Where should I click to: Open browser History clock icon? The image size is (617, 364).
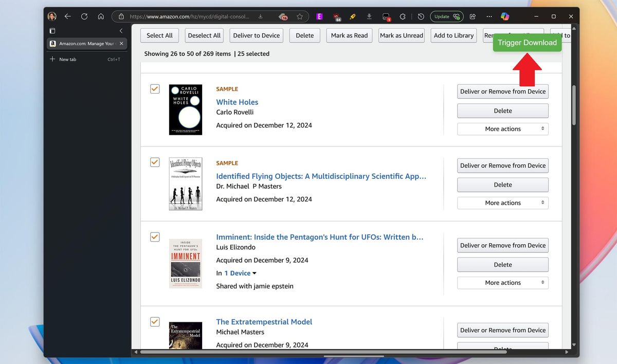point(421,16)
